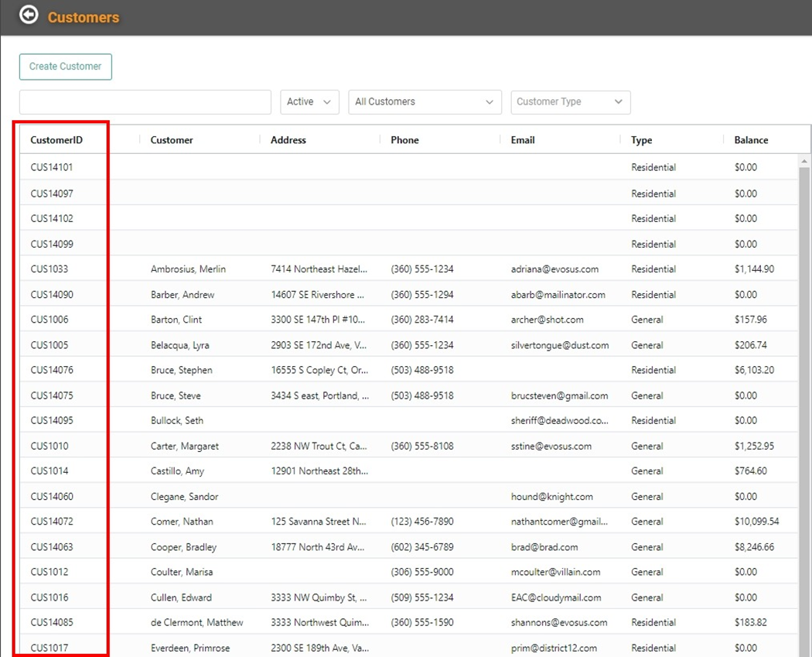The image size is (812, 657).
Task: Open the Customer Type dropdown
Action: pos(570,102)
